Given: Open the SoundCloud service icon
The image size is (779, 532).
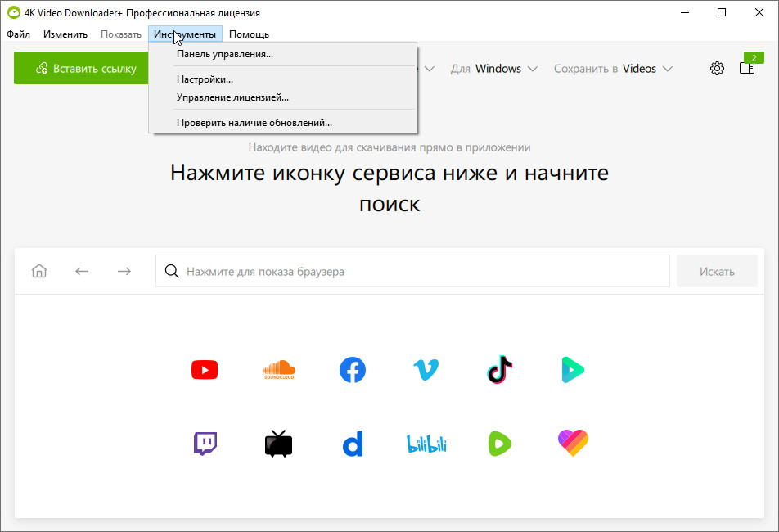Looking at the screenshot, I should point(279,370).
